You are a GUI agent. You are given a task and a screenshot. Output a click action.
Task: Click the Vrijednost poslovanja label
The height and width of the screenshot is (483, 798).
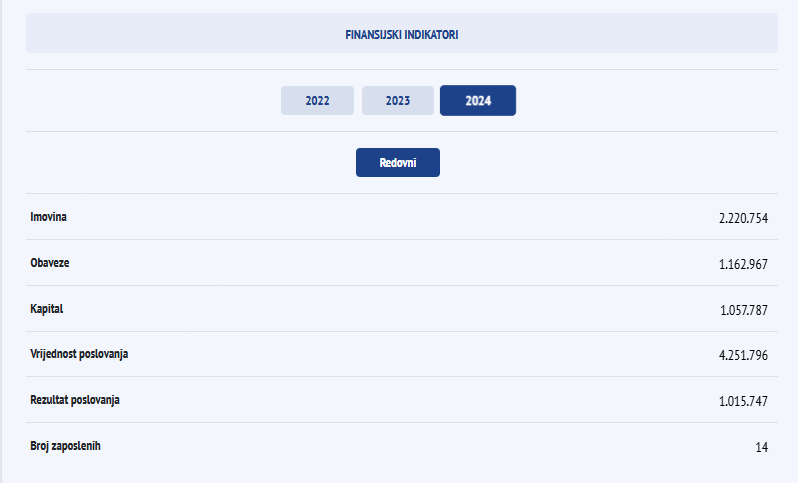pos(80,354)
